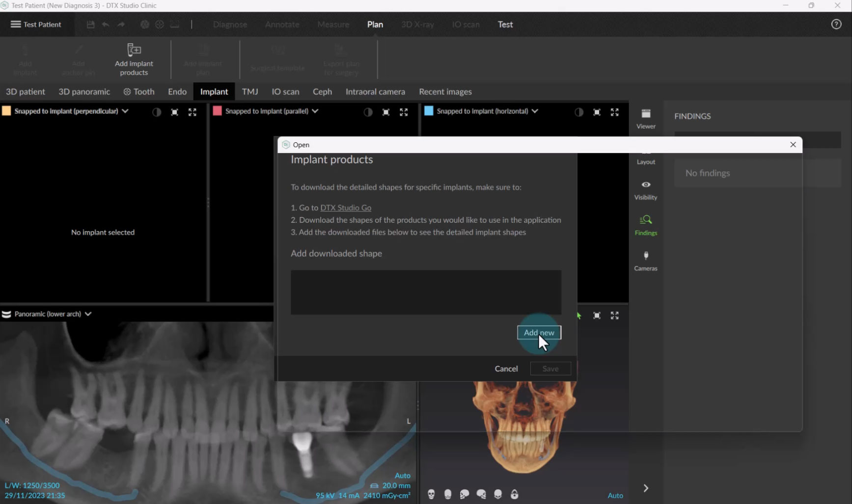Maximize the 3D skull view
The image size is (852, 504).
(x=614, y=316)
